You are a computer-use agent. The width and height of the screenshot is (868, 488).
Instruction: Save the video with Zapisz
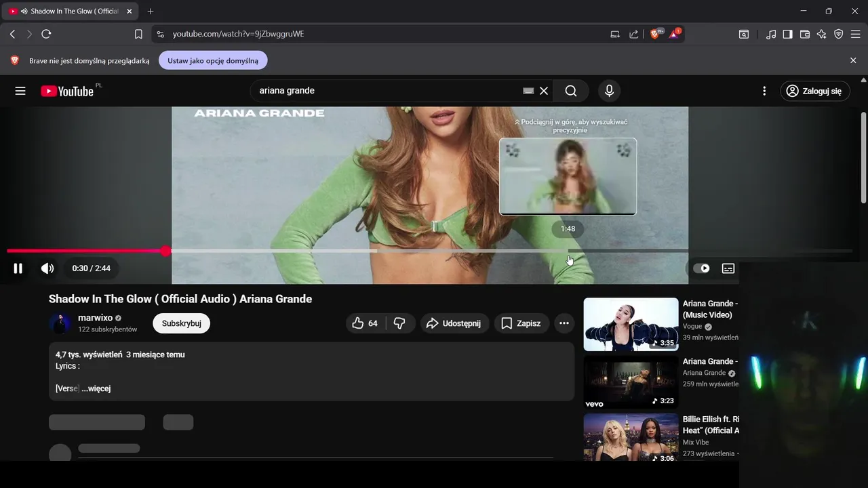click(521, 323)
